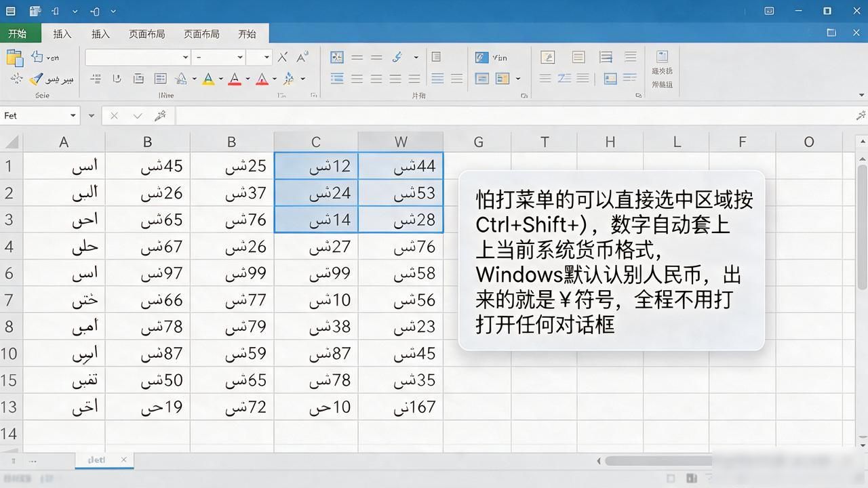The width and height of the screenshot is (868, 488).
Task: Expand the arrow next to the fill bucket icon
Action: pyautogui.click(x=194, y=79)
